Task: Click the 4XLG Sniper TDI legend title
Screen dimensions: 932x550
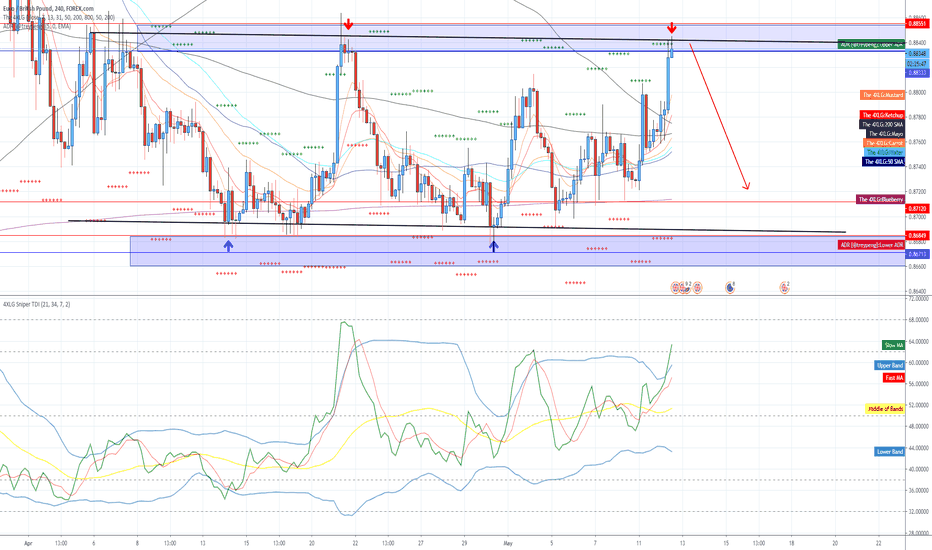Action: (36, 304)
